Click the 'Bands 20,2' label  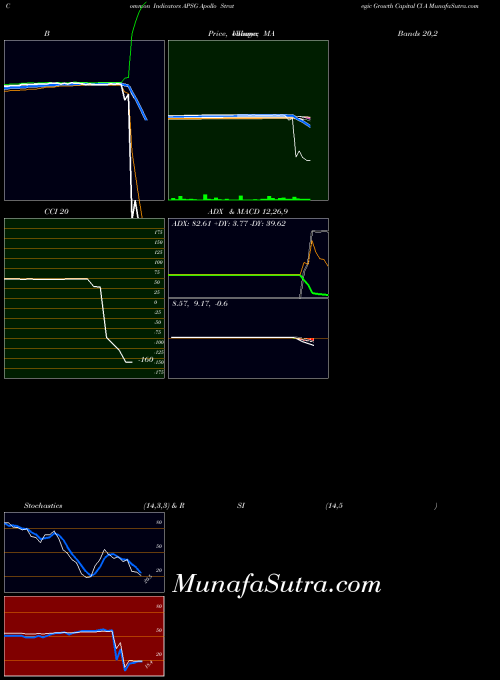coord(418,33)
